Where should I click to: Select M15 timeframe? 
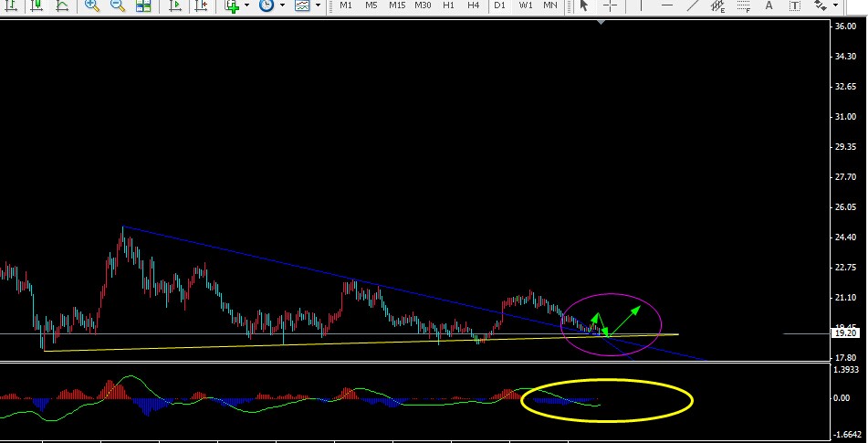coord(397,5)
